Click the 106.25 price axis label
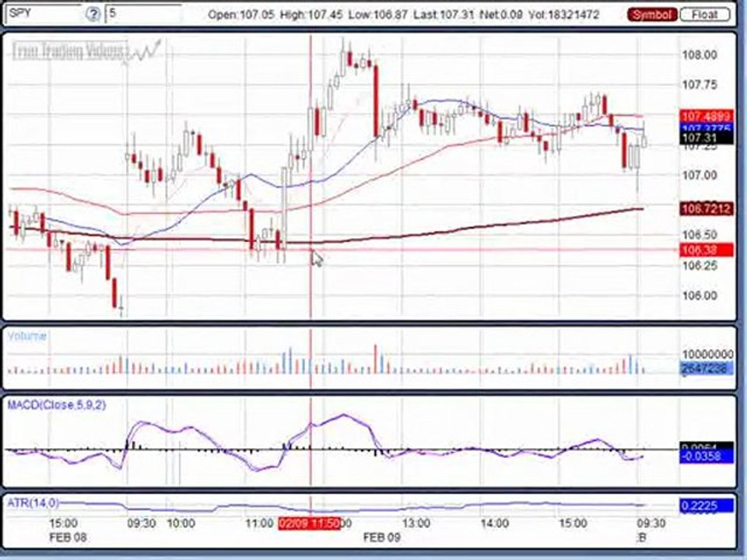The width and height of the screenshot is (747, 560). click(x=700, y=265)
